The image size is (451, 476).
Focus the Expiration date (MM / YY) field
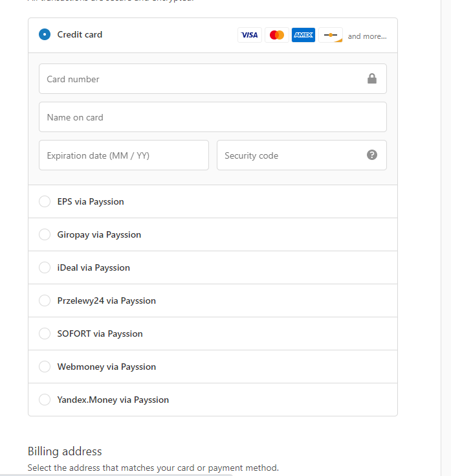(x=124, y=155)
